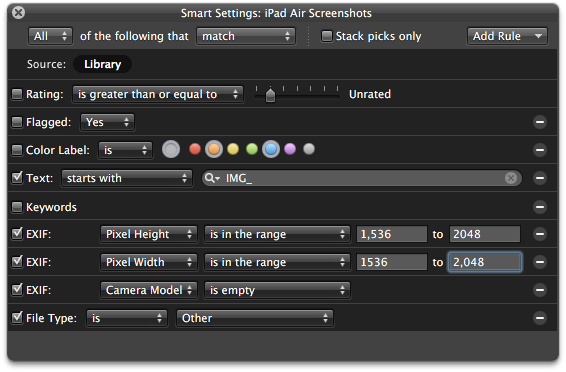Click the Pixel Height minimum field 1,536
This screenshot has height=372, width=566.
click(392, 234)
